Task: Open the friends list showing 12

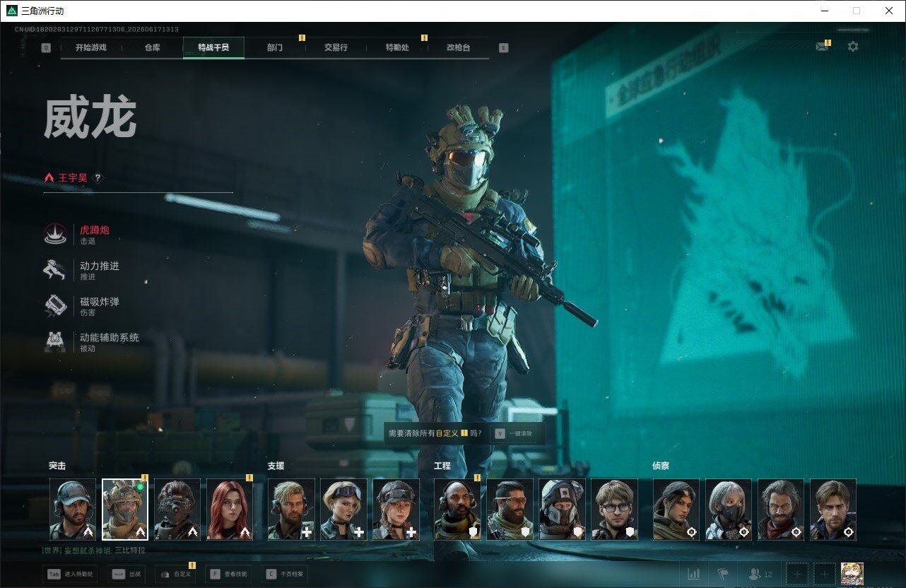Action: [x=760, y=574]
